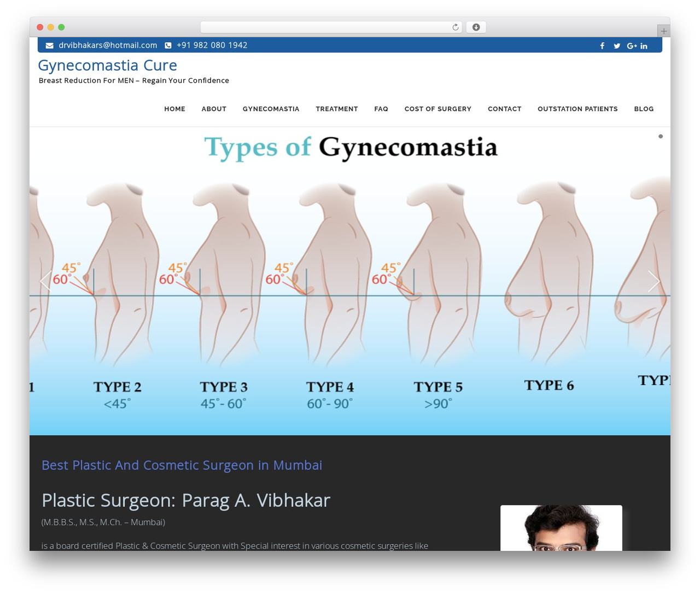Click the Plastic Surgeon: Parag A. Vibhakar heading
Screen dimensions: 700x593
(186, 500)
